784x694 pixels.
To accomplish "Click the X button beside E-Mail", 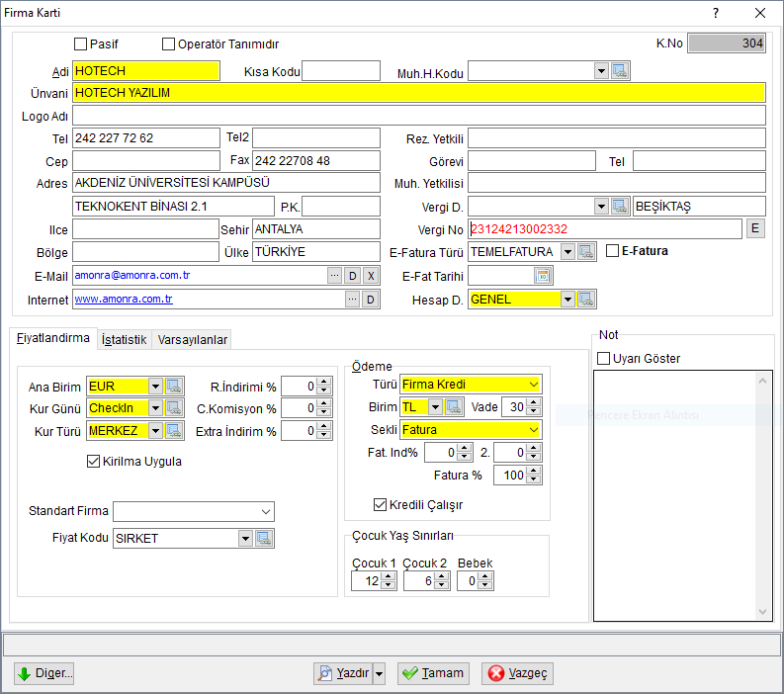I will click(x=371, y=276).
